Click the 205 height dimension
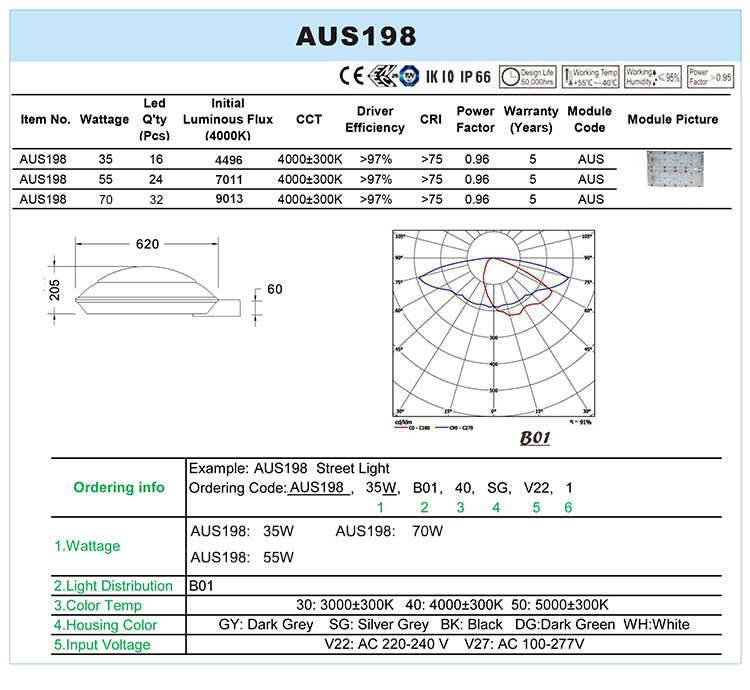The image size is (750, 690). click(x=55, y=290)
